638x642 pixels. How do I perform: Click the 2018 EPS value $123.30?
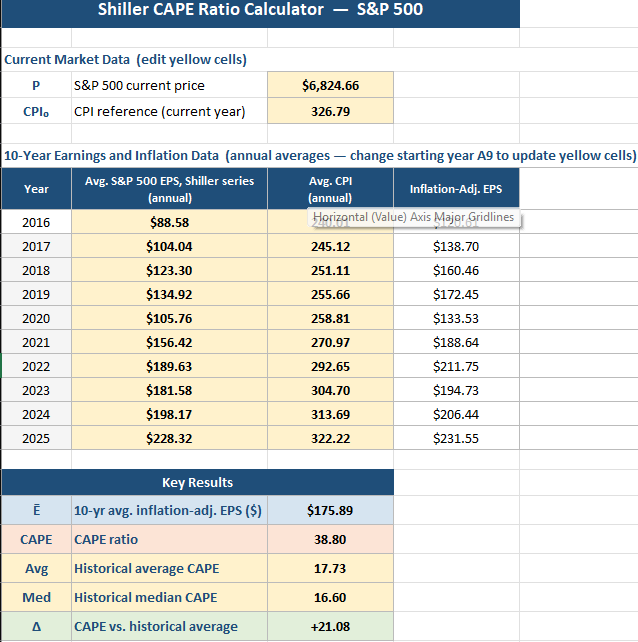point(169,270)
